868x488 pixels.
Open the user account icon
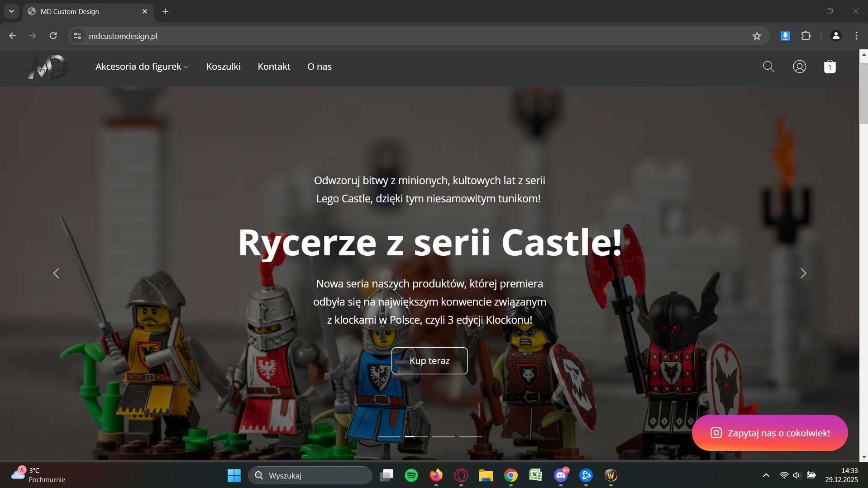pos(800,67)
